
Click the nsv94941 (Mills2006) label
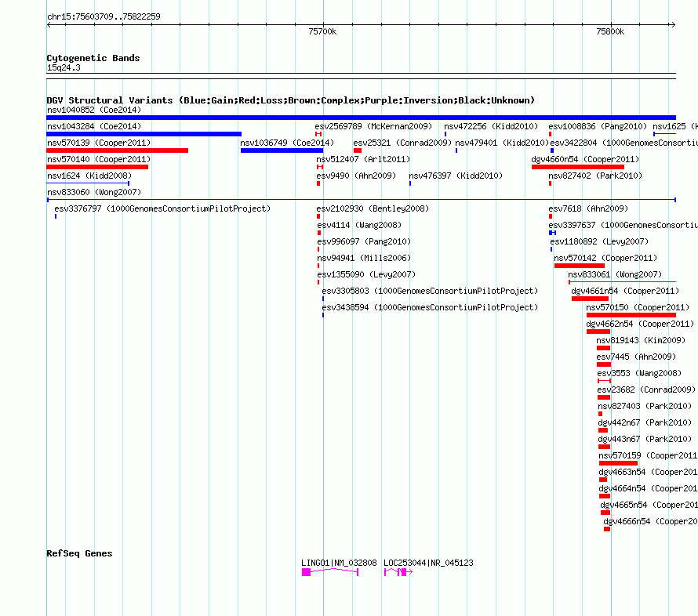pyautogui.click(x=364, y=258)
